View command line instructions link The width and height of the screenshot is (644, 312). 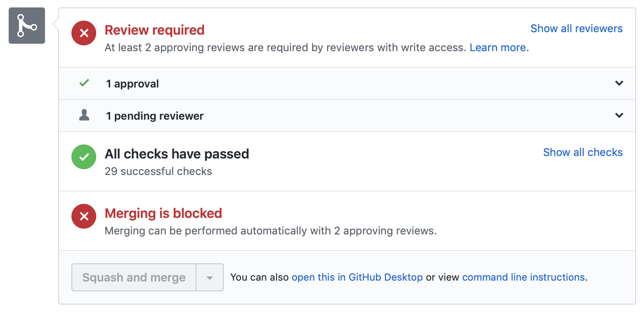tap(523, 277)
